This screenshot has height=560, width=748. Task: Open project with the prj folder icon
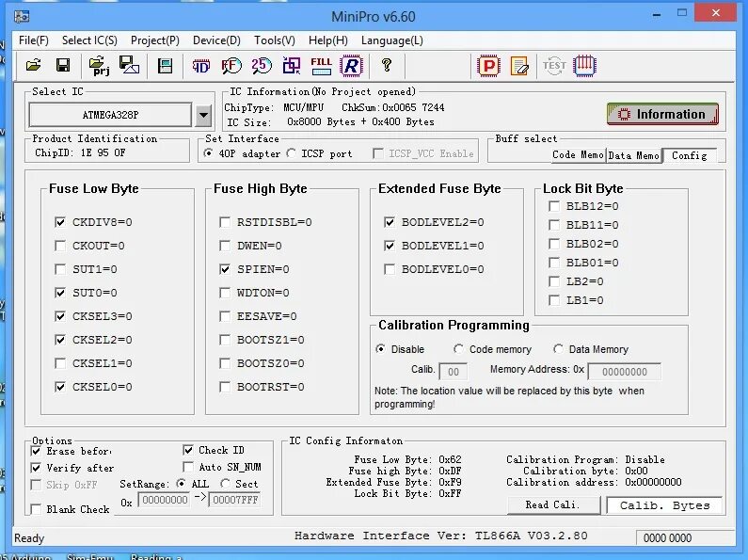coord(99,65)
